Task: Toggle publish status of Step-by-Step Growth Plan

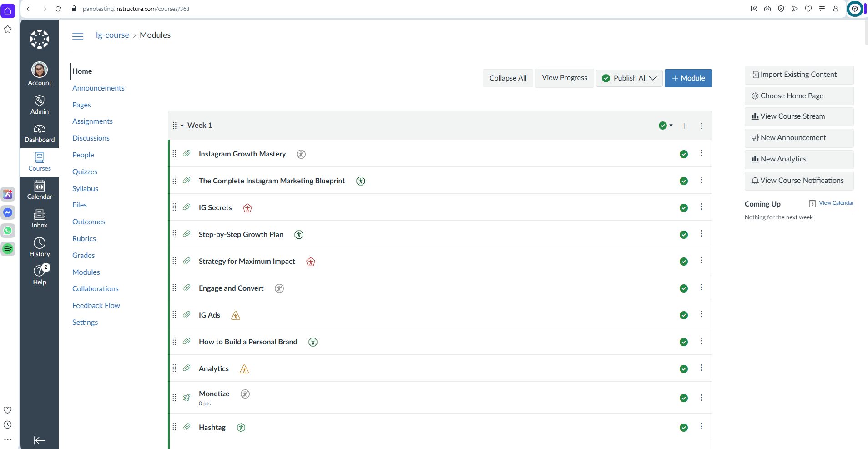Action: click(684, 235)
